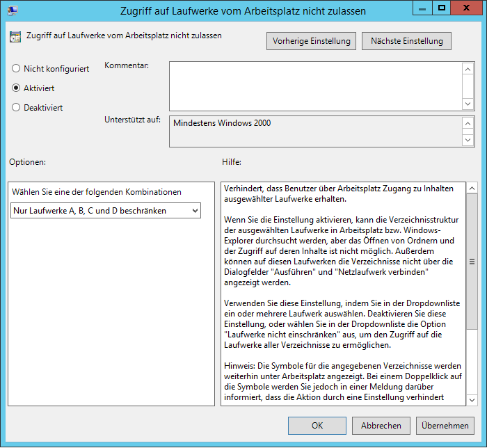Viewport: 487px width, 448px height.
Task: Click the help paragraph starting 'Verhindert, dass Benutzer'
Action: coord(339,193)
